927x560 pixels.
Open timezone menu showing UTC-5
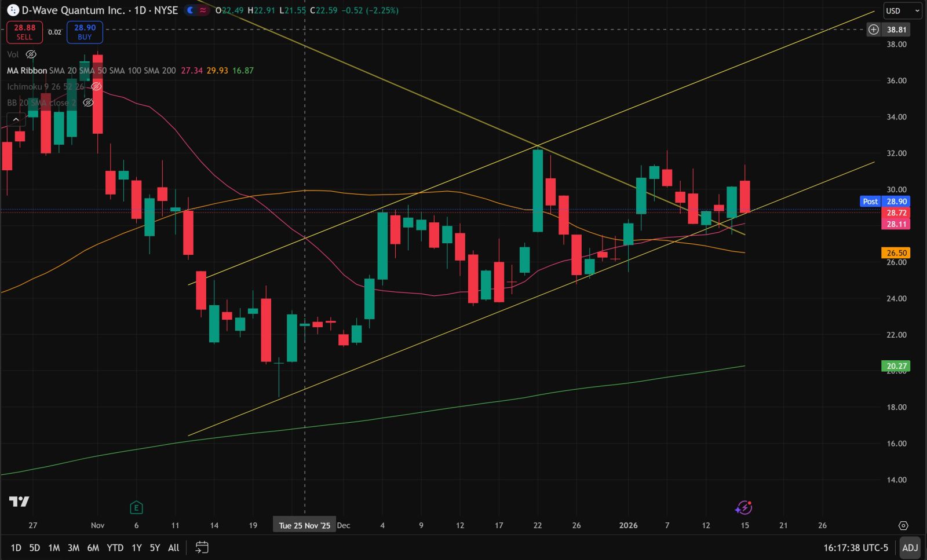(x=856, y=547)
